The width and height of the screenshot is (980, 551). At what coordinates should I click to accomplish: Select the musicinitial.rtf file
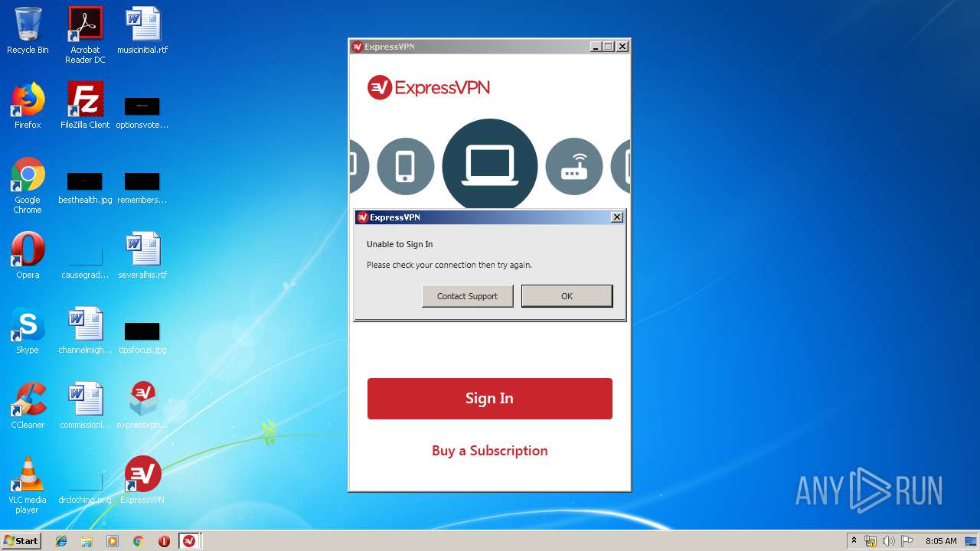tap(142, 31)
